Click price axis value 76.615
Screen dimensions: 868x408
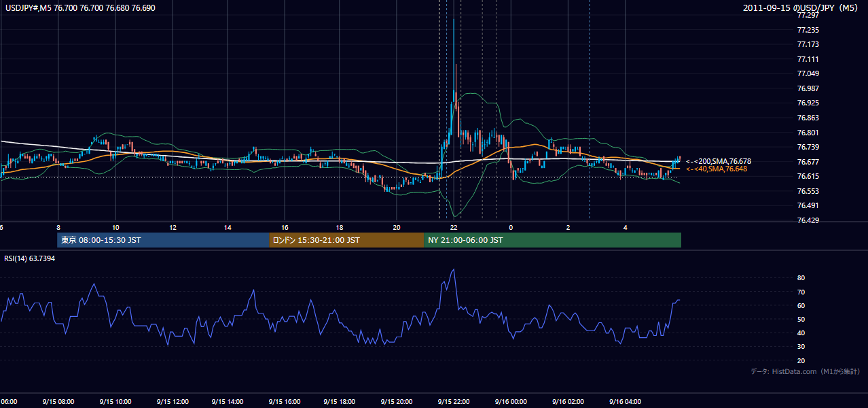[808, 176]
